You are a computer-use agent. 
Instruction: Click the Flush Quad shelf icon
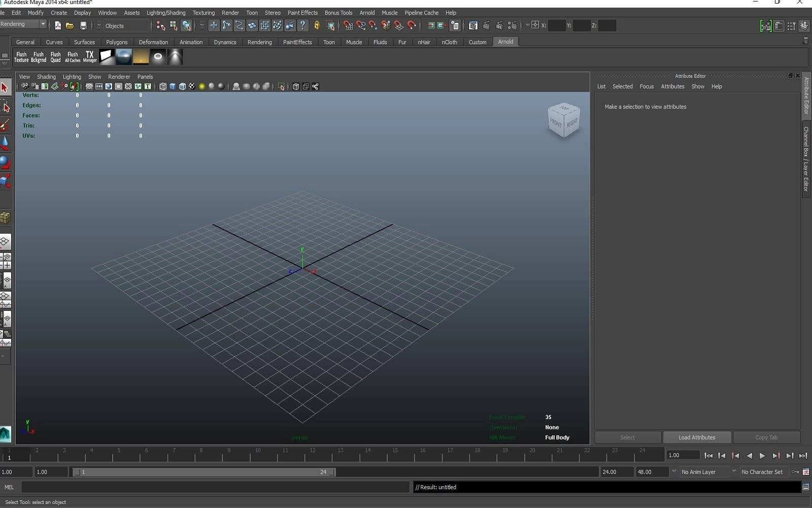click(55, 57)
